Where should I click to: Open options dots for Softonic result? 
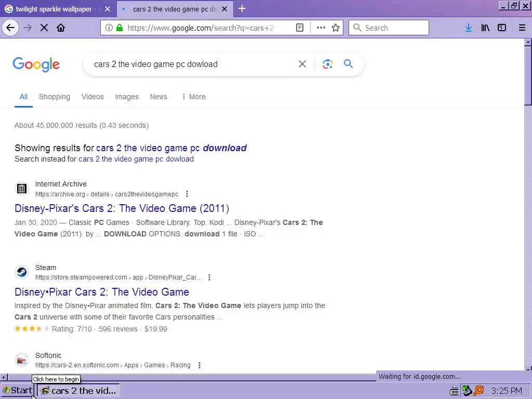point(199,365)
